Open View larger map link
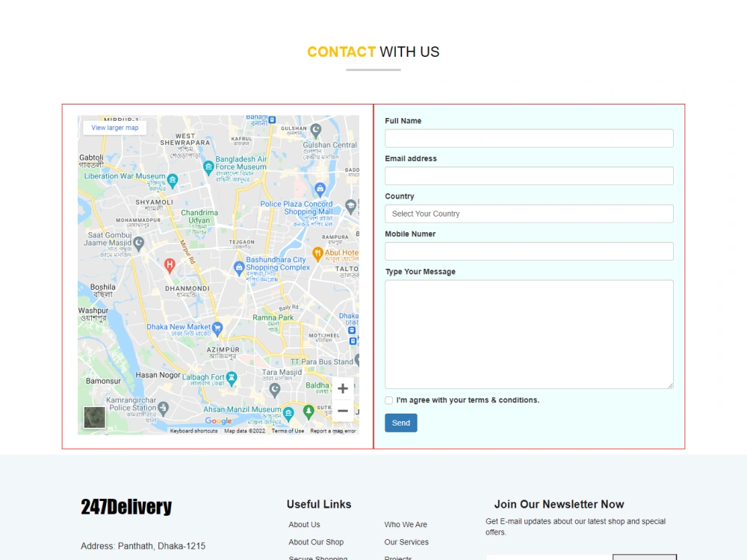This screenshot has width=747, height=560. [115, 128]
